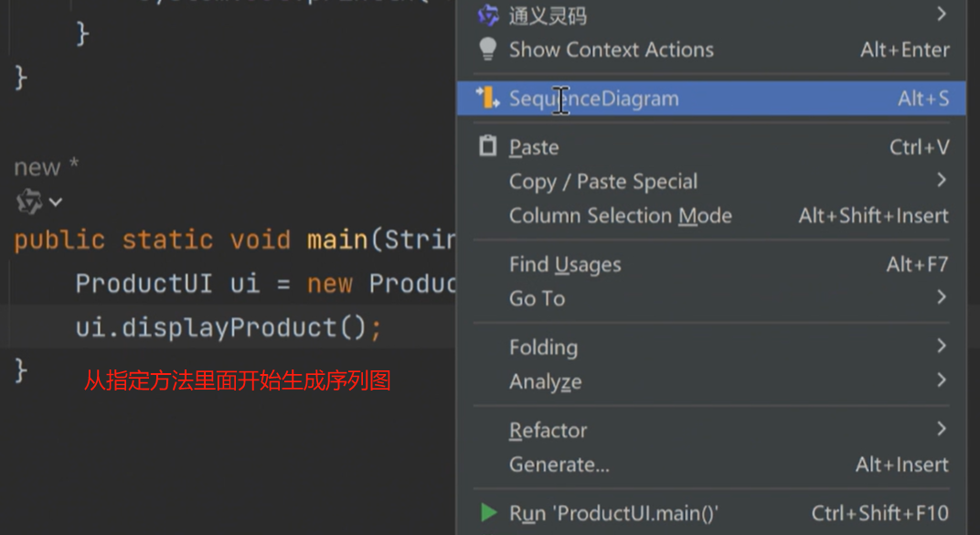Toggle Column Selection Mode
The height and width of the screenshot is (535, 980).
tap(620, 216)
